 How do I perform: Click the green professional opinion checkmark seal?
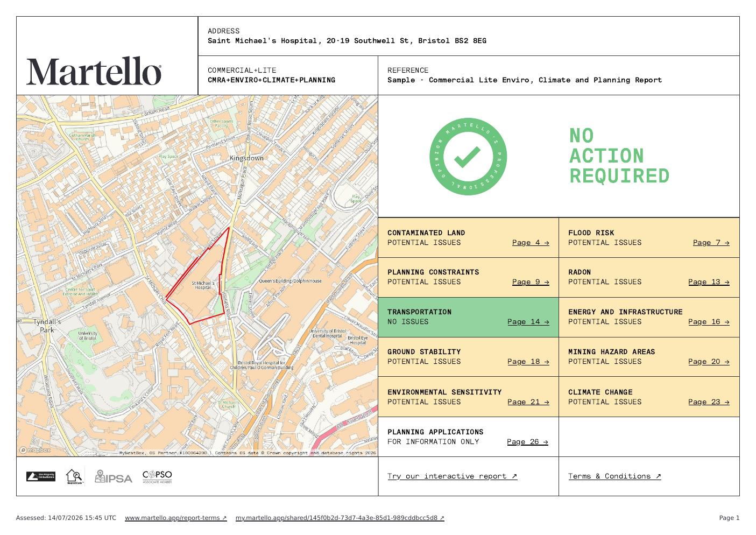468,157
